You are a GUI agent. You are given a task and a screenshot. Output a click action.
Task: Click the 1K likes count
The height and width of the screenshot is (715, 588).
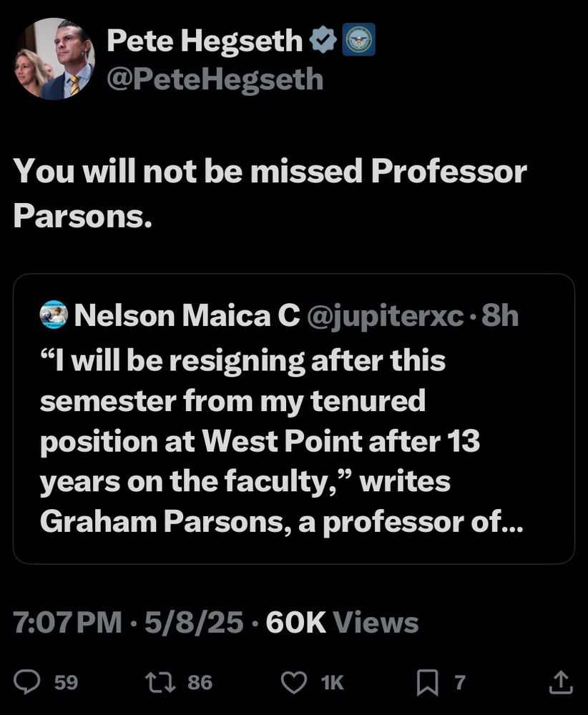coord(332,683)
